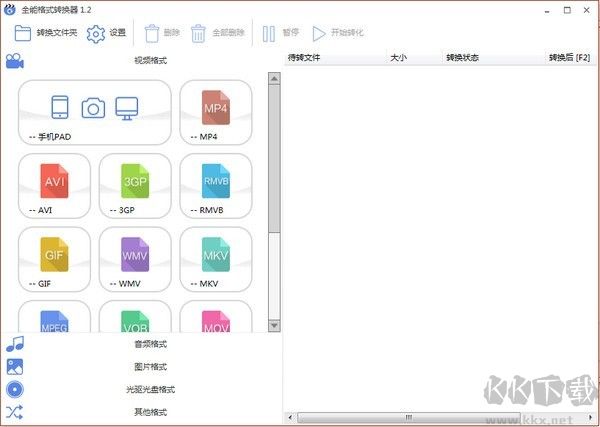The image size is (600, 427).
Task: Open the 转换文件夹 folder icon
Action: pos(23,33)
